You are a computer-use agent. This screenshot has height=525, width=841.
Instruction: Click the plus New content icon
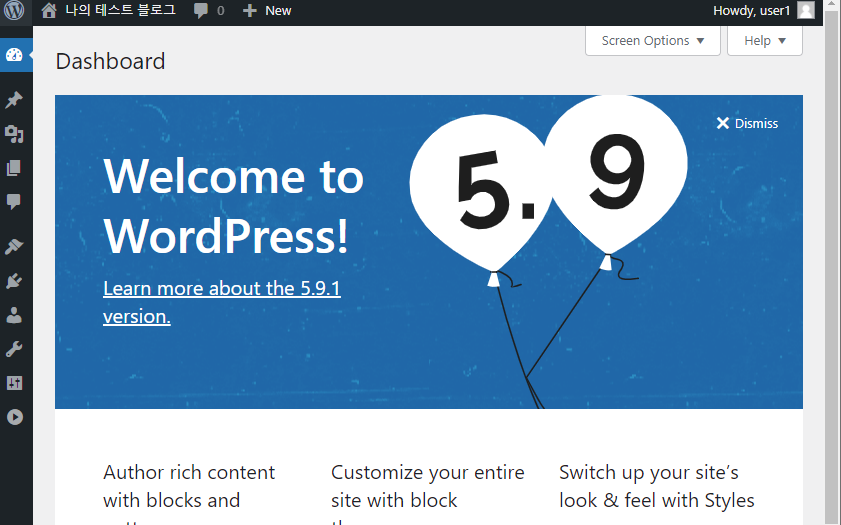coord(249,11)
